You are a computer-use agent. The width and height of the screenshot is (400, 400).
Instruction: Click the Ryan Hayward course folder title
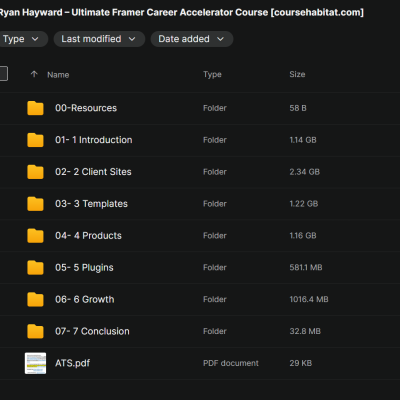(182, 13)
